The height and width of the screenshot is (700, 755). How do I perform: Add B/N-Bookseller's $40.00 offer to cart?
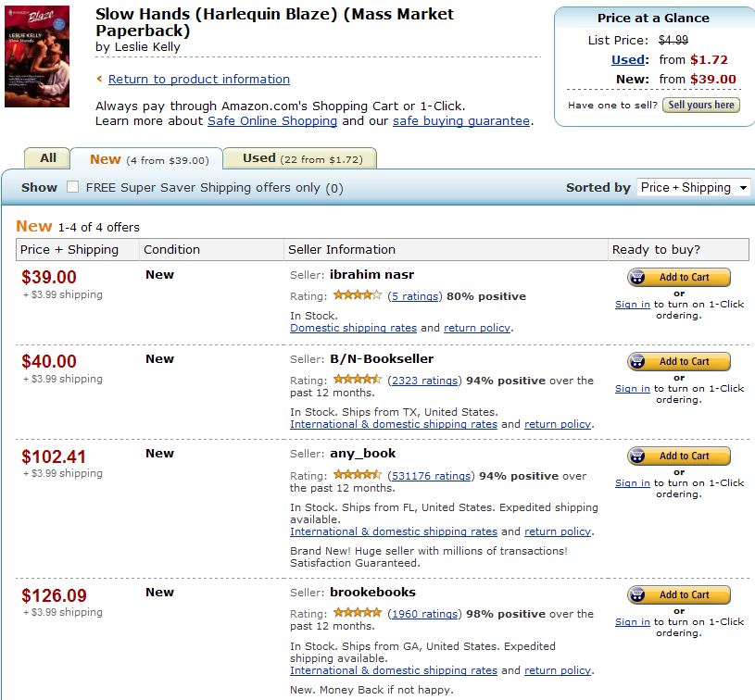pyautogui.click(x=679, y=361)
